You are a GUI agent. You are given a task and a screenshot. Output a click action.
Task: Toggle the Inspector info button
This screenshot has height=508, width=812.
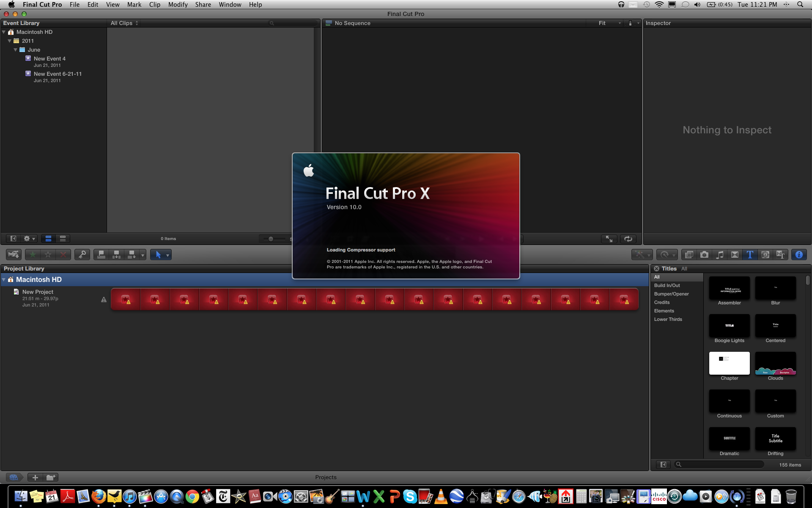pyautogui.click(x=799, y=254)
